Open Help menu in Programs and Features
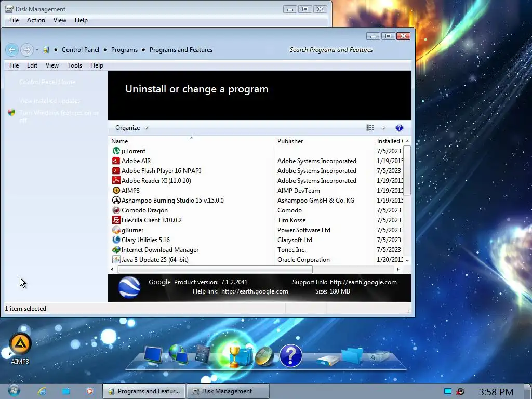Screen dimensions: 532x399 tap(97, 65)
